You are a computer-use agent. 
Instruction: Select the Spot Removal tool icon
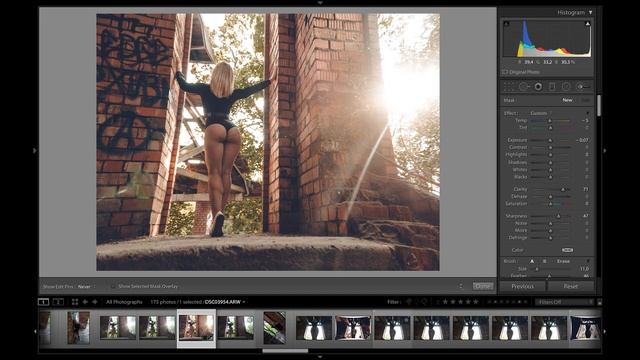pyautogui.click(x=523, y=87)
